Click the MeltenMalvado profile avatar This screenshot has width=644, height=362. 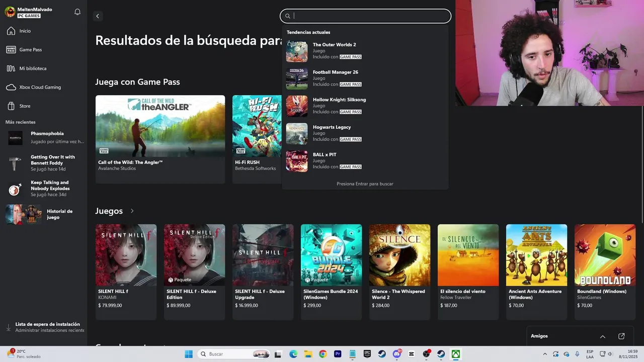10,12
